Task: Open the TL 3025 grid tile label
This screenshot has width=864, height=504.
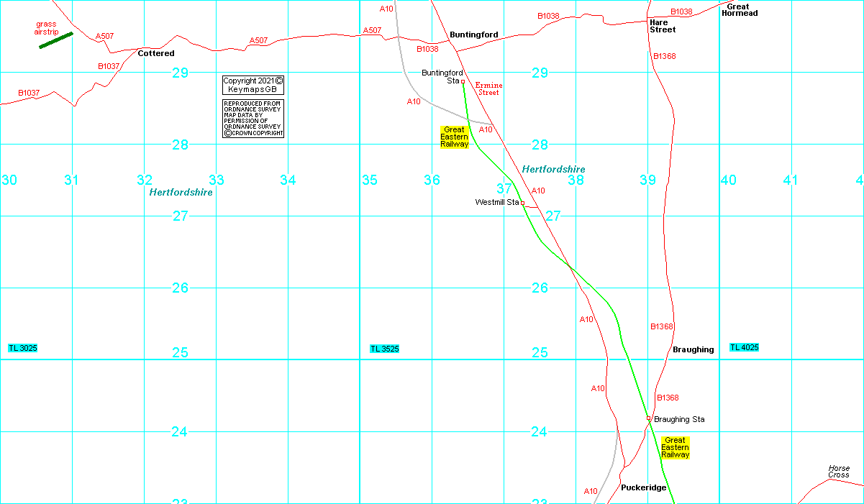Action: pos(22,348)
